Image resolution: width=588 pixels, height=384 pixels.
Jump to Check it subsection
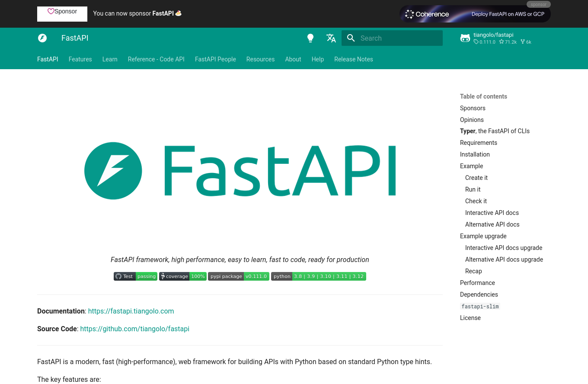[476, 201]
